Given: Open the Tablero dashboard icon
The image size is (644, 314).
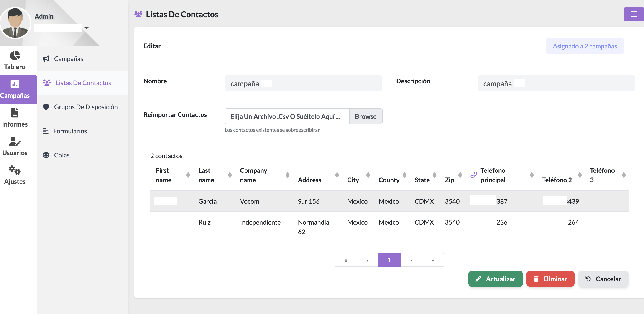Looking at the screenshot, I should point(15,56).
